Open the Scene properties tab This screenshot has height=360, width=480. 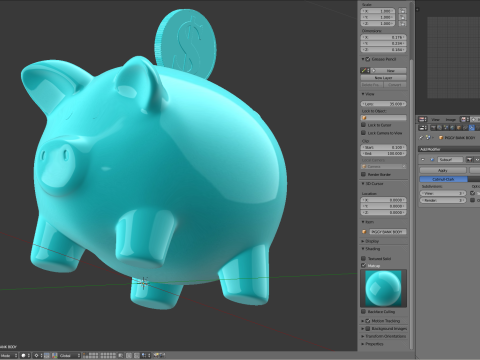point(446,128)
